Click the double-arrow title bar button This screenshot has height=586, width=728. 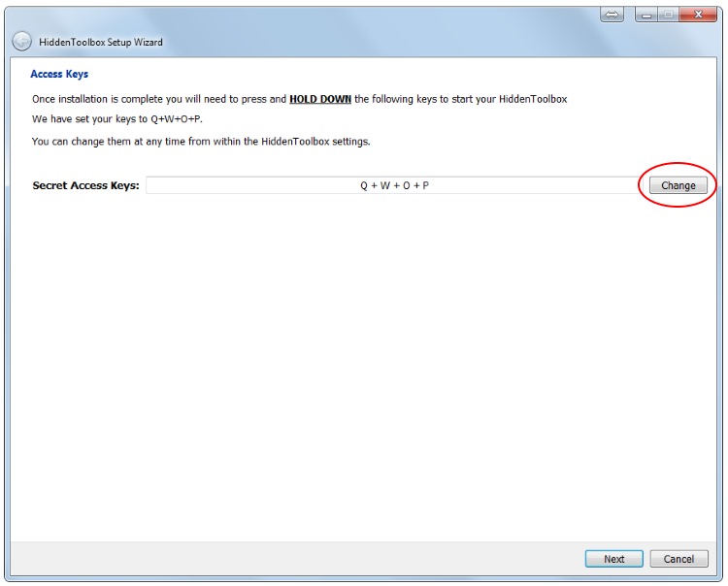pos(612,15)
